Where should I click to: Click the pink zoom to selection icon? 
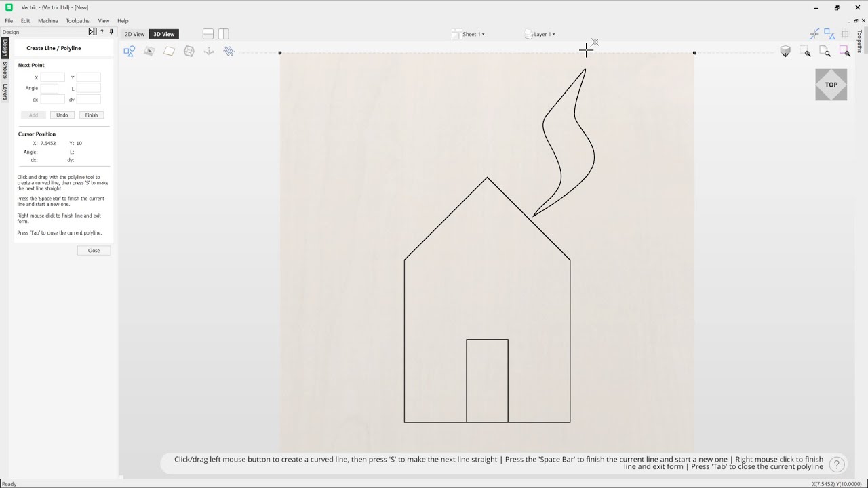pyautogui.click(x=844, y=52)
